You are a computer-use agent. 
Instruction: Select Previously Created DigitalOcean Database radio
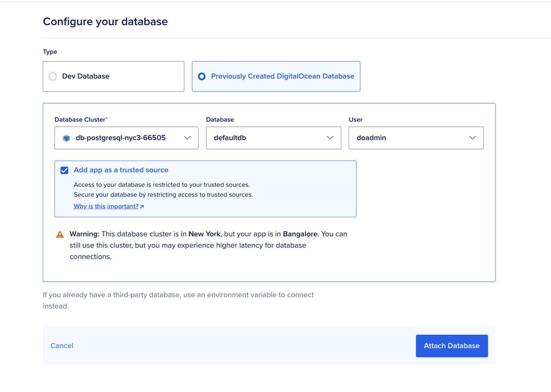202,76
